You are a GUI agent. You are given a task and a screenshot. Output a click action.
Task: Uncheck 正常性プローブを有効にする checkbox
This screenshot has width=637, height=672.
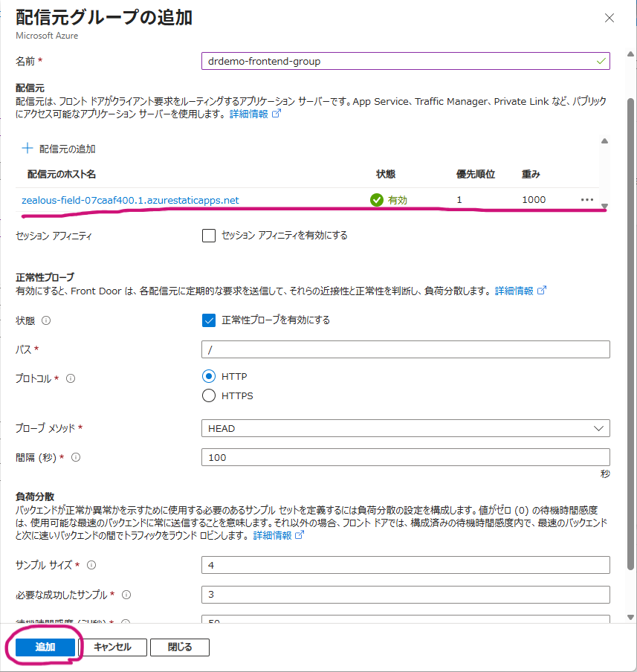(x=209, y=320)
